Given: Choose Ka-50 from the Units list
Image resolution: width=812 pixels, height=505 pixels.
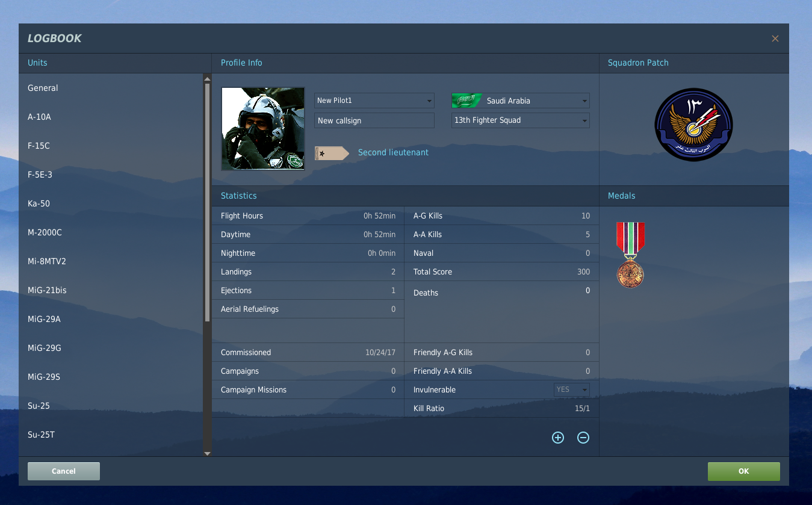Looking at the screenshot, I should [x=39, y=203].
